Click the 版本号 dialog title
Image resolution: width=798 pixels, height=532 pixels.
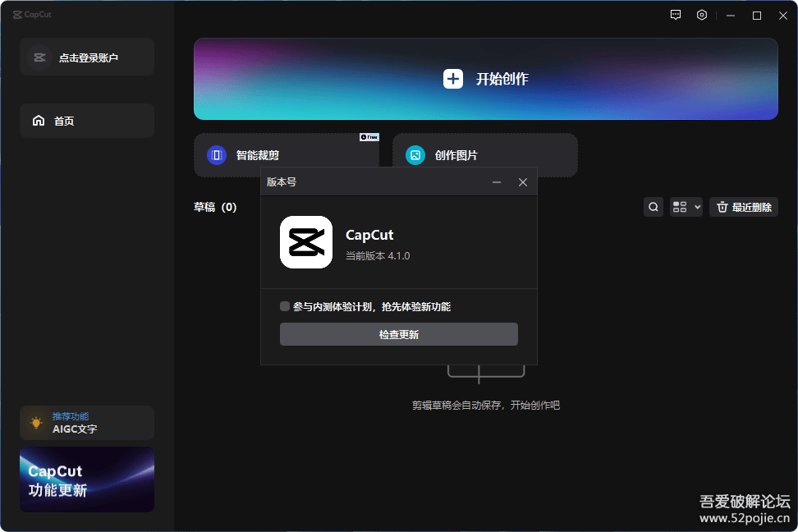[x=282, y=182]
